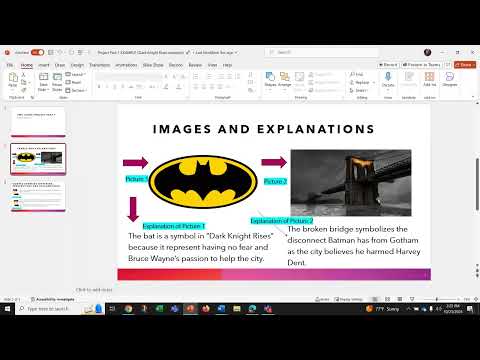Click the Images and Explanations slide title
Image resolution: width=480 pixels, height=360 pixels.
[264, 129]
